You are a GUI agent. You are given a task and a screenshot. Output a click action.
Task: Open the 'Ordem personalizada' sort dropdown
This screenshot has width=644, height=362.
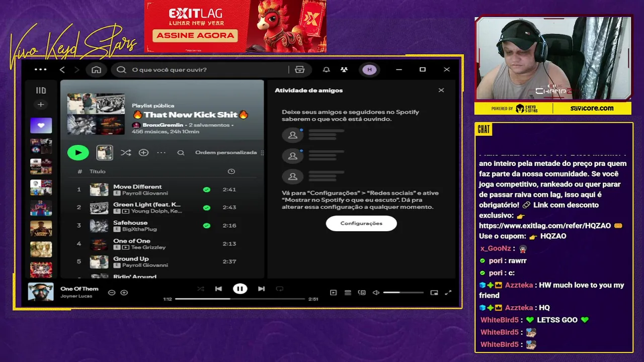coord(229,152)
